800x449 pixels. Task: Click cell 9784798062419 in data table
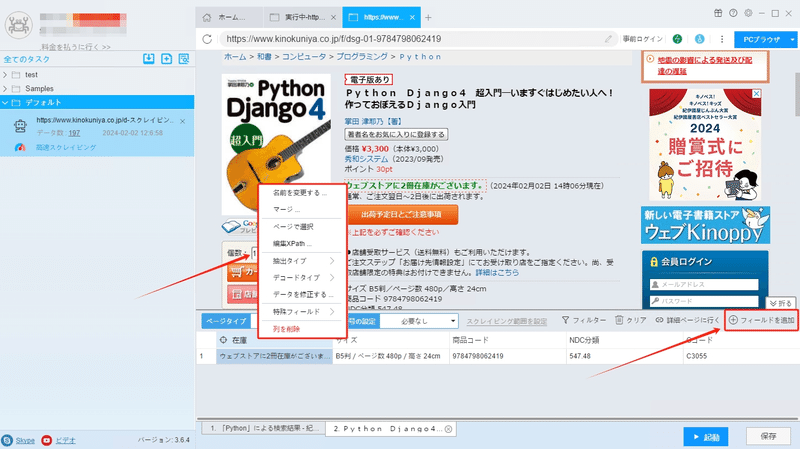pyautogui.click(x=507, y=356)
